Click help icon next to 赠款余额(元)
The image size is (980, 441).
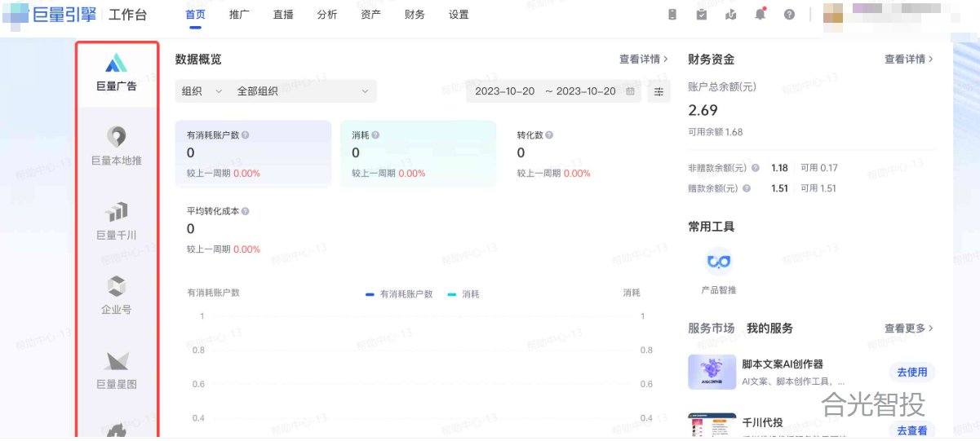[746, 188]
